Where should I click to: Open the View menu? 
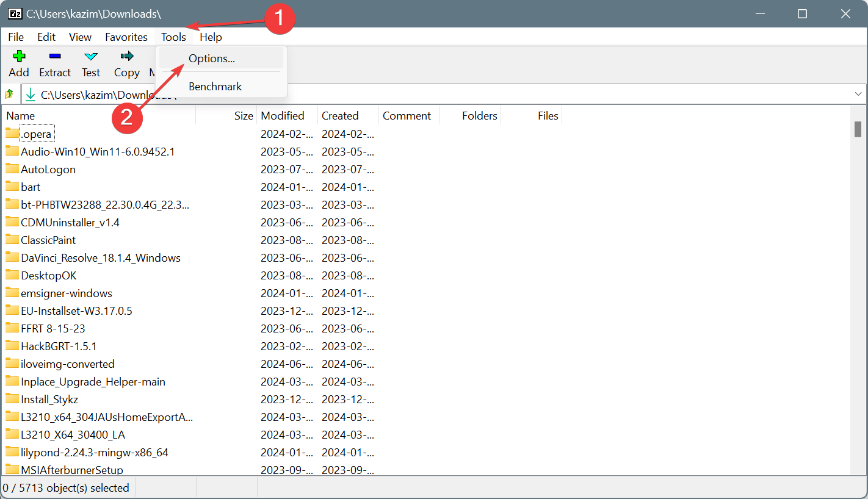pyautogui.click(x=80, y=37)
